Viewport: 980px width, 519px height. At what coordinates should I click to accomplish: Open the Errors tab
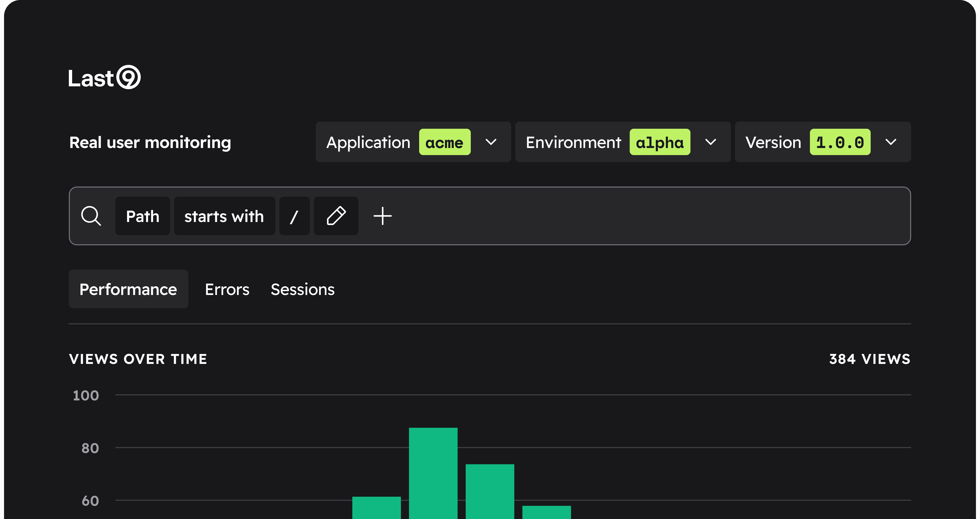tap(227, 289)
